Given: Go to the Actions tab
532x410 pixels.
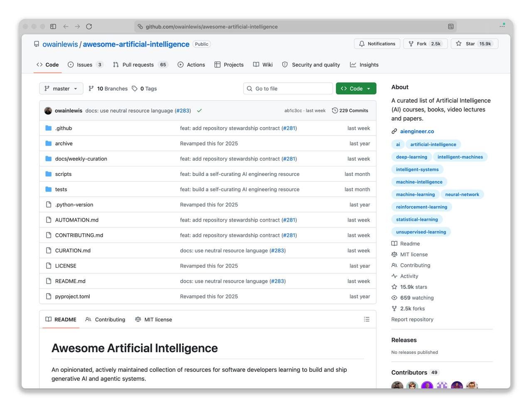Looking at the screenshot, I should [x=191, y=65].
